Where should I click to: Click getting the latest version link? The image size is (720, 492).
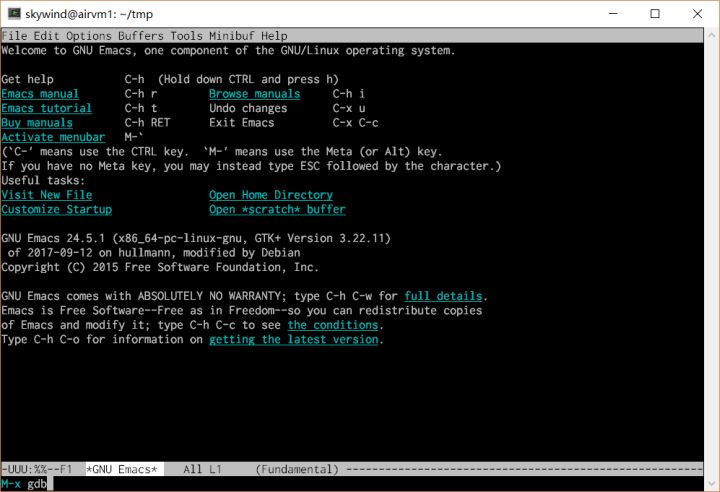[294, 339]
